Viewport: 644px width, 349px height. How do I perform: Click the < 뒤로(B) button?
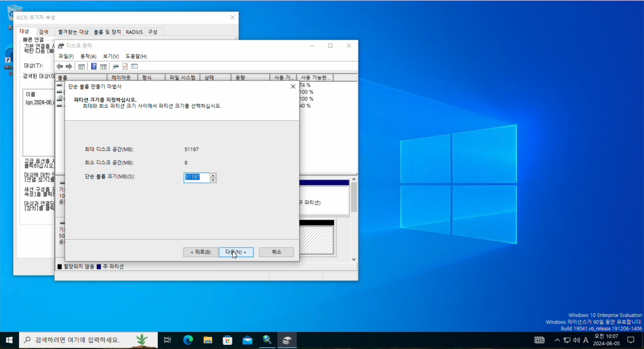coord(200,252)
